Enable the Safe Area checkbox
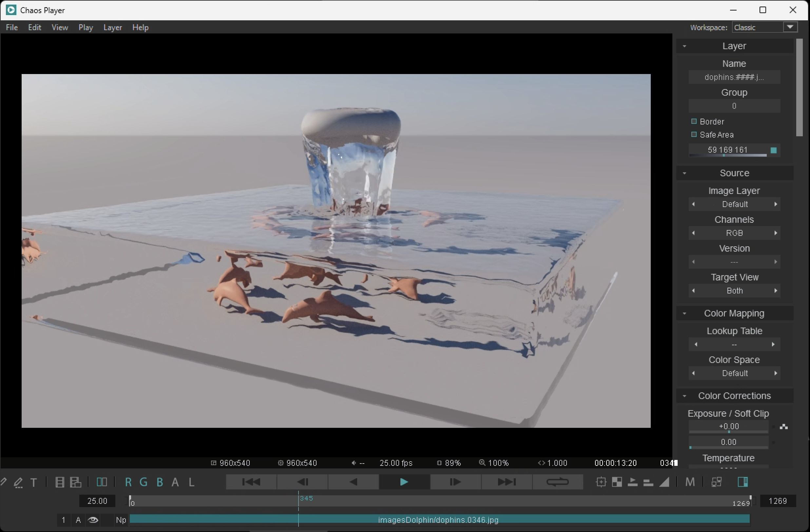The image size is (810, 532). [694, 135]
